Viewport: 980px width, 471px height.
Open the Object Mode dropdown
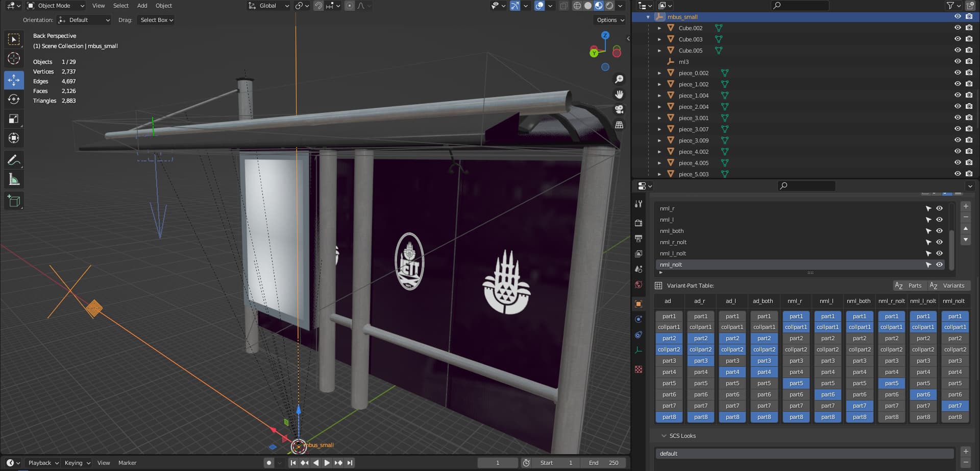pyautogui.click(x=55, y=6)
